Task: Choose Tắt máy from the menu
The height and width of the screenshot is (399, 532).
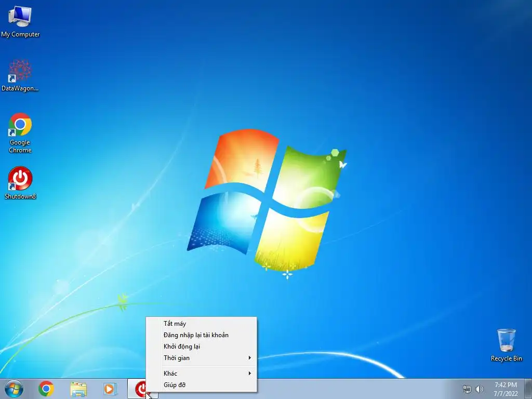Action: [x=201, y=324]
